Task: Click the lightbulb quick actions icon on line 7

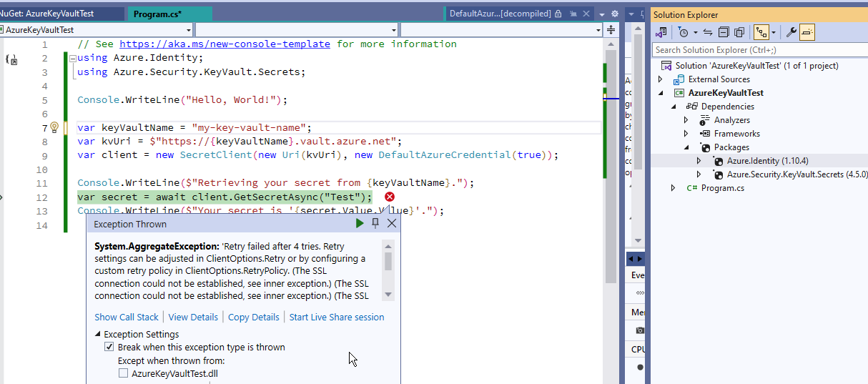Action: point(54,127)
